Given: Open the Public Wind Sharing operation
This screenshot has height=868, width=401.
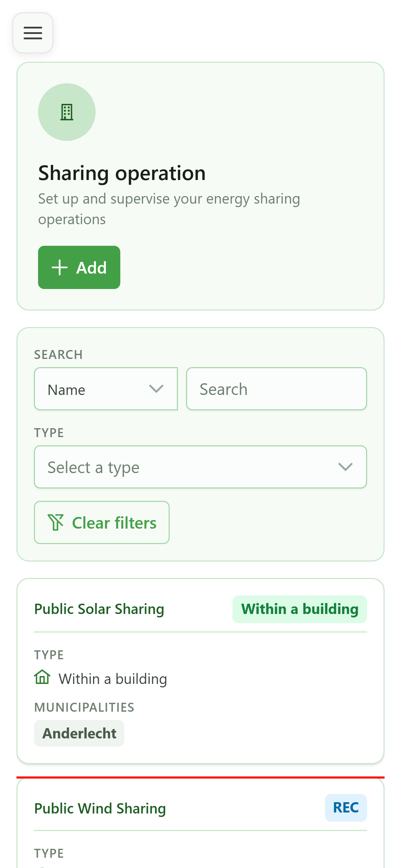Looking at the screenshot, I should pyautogui.click(x=100, y=808).
